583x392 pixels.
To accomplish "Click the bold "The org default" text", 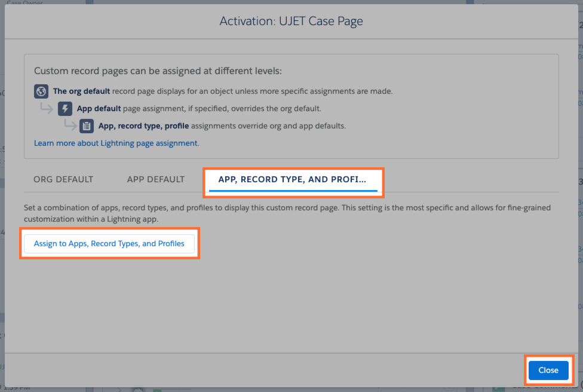I will 81,91.
